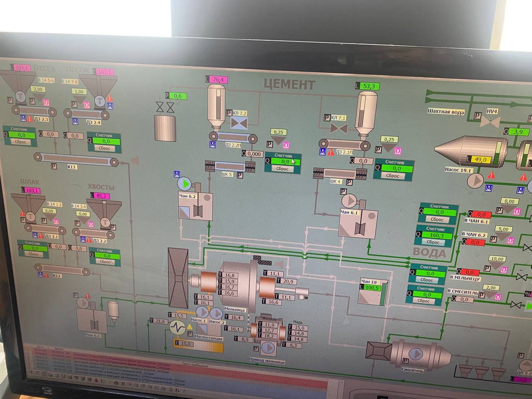Image resolution: width=532 pixels, height=399 pixels.
Task: Click the Шахтная вода label
Action: coord(446,111)
